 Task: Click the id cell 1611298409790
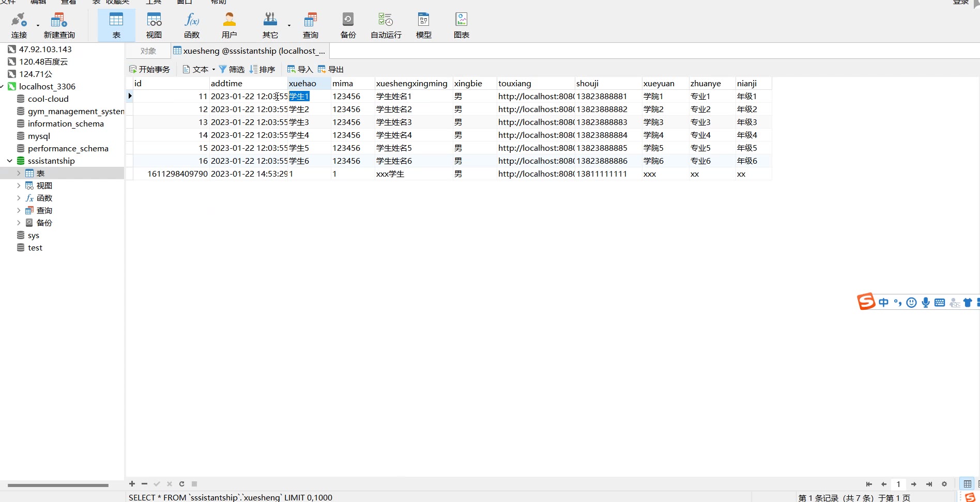click(x=171, y=174)
